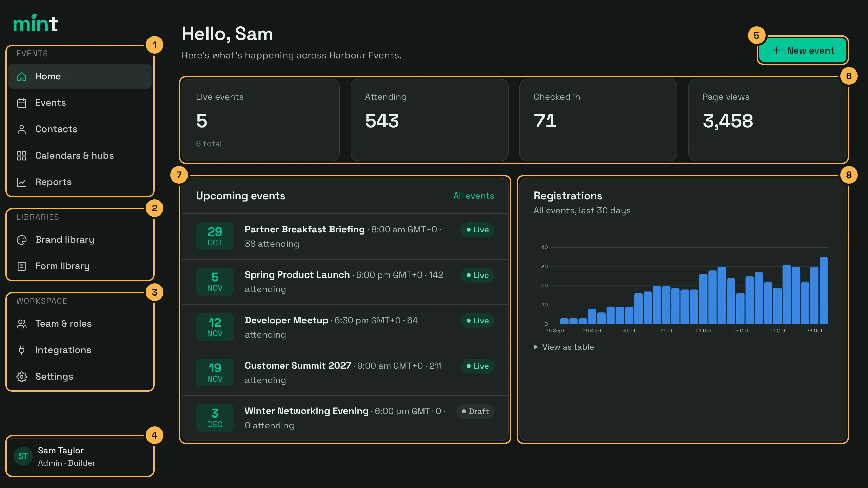Viewport: 868px width, 488px height.
Task: Open Team & roles
Action: (80, 324)
